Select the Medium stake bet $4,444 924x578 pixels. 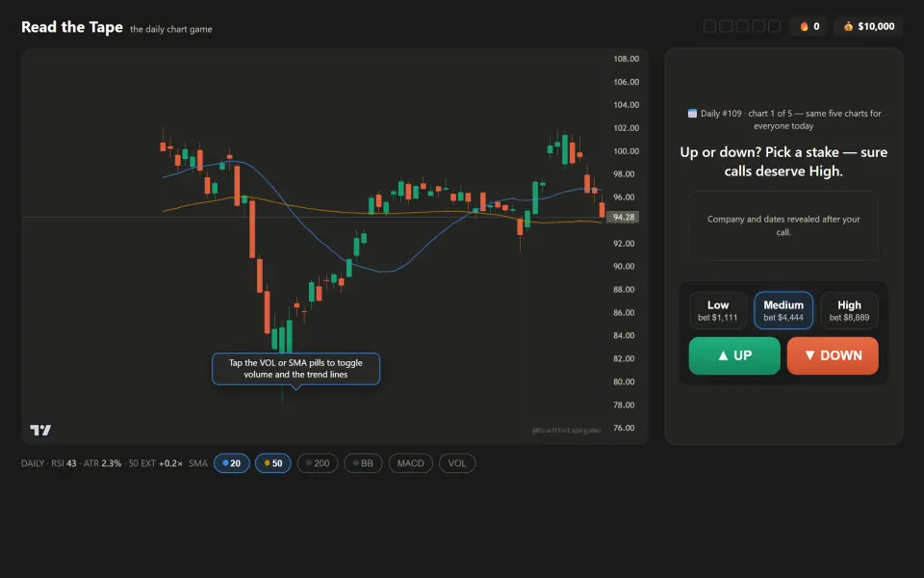[x=783, y=310]
